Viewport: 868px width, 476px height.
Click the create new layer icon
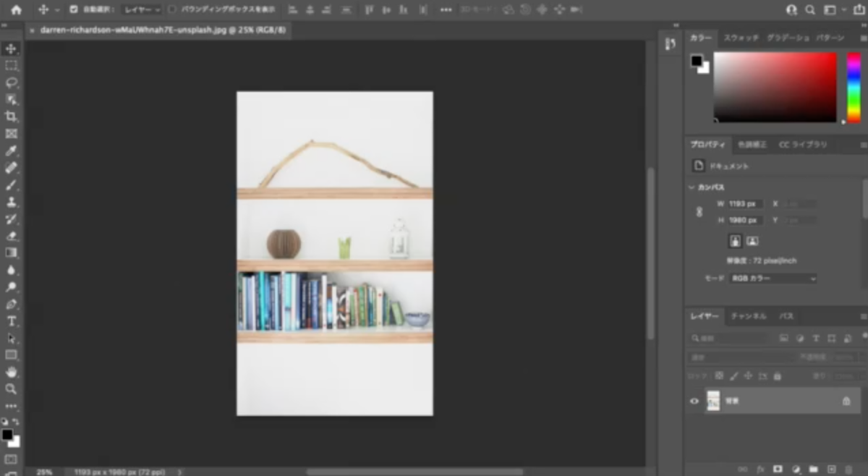coord(831,469)
